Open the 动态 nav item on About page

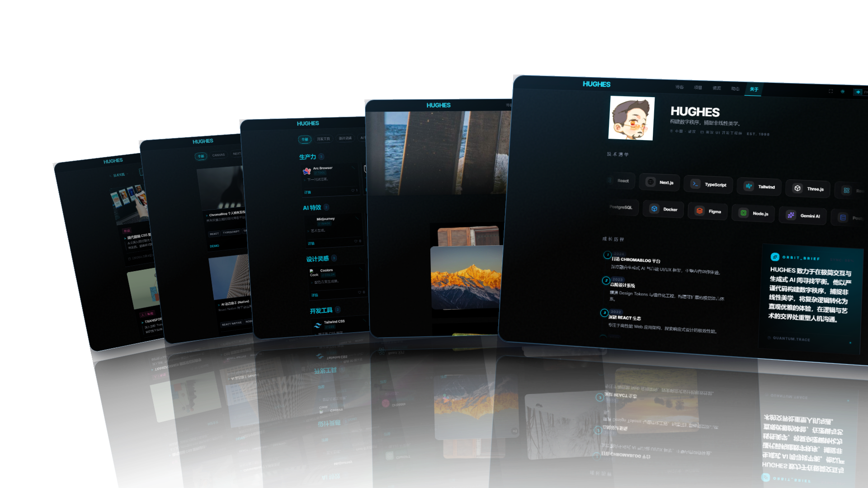click(x=736, y=89)
